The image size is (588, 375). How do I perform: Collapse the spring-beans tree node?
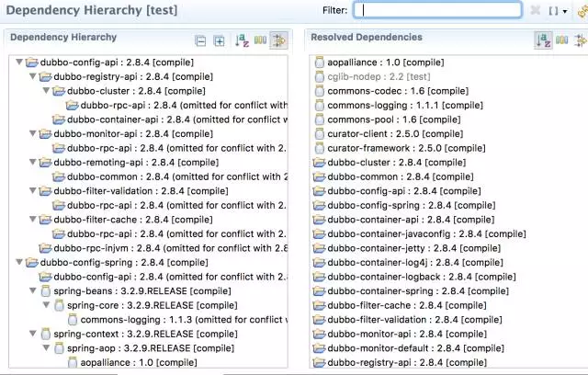pyautogui.click(x=33, y=291)
